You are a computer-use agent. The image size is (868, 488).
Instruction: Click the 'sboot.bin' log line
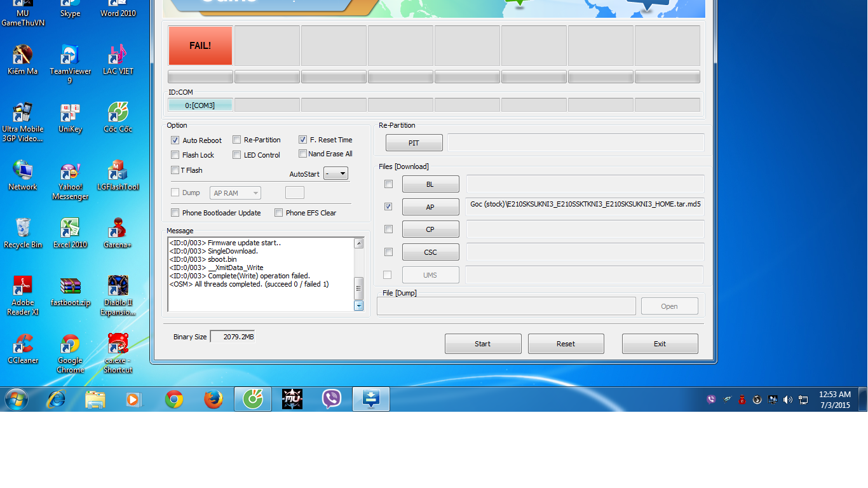point(203,259)
